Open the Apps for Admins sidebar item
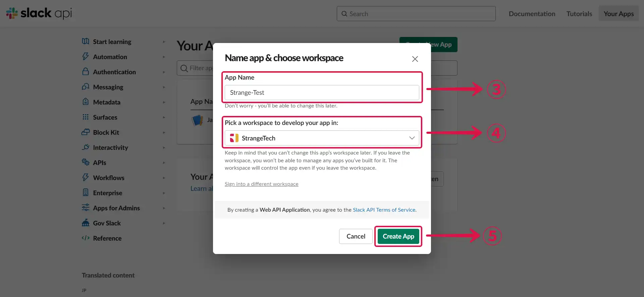 pyautogui.click(x=116, y=208)
